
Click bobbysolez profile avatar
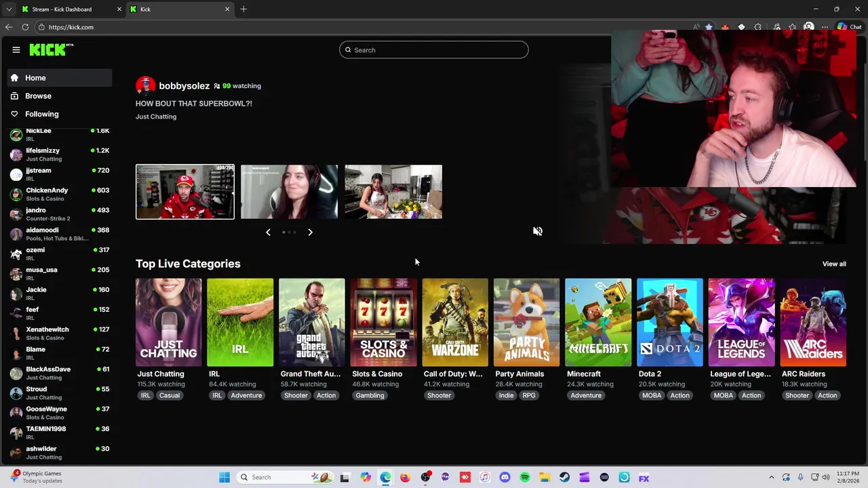tap(145, 86)
